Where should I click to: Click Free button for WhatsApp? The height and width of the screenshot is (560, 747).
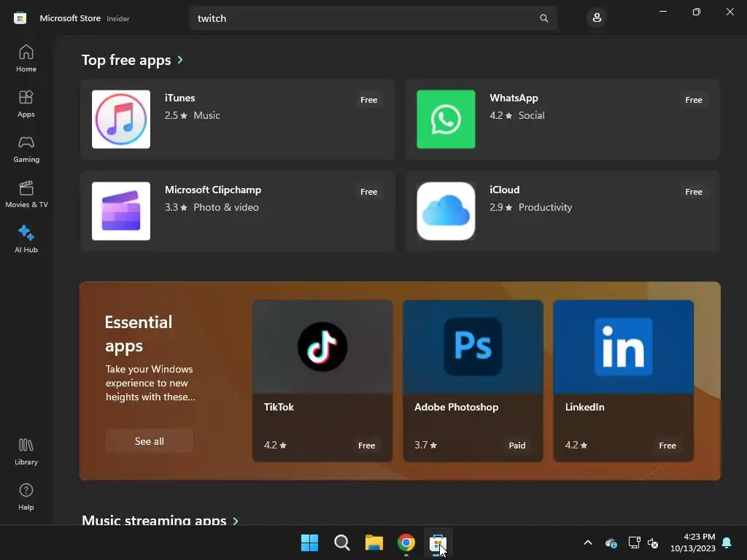click(x=694, y=100)
